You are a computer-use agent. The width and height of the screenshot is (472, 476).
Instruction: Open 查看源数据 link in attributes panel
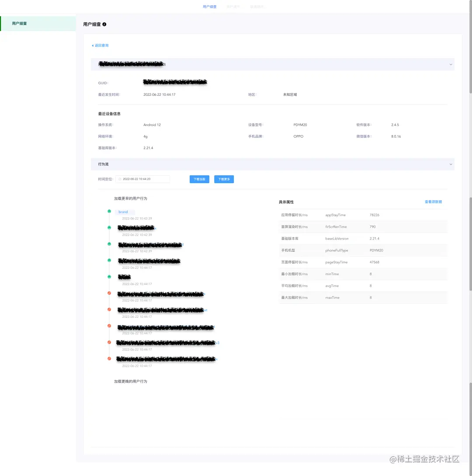(x=433, y=202)
